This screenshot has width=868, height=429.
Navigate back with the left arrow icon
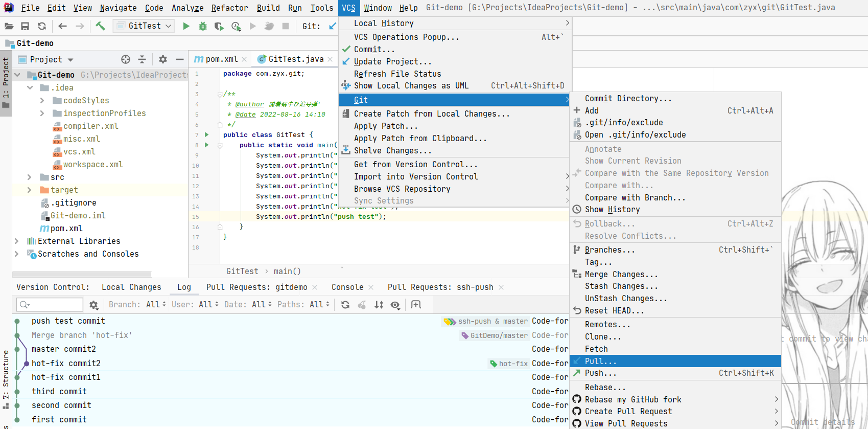coord(62,26)
